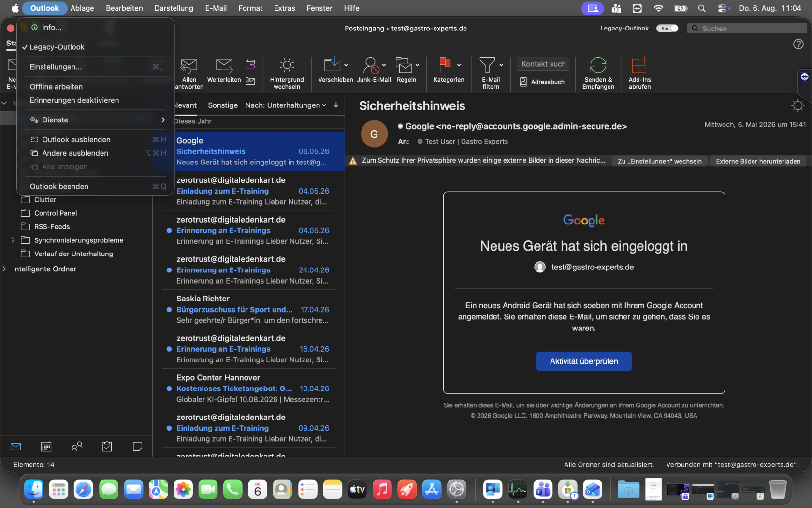Image resolution: width=812 pixels, height=508 pixels.
Task: Click the Suchen search field
Action: 747,29
